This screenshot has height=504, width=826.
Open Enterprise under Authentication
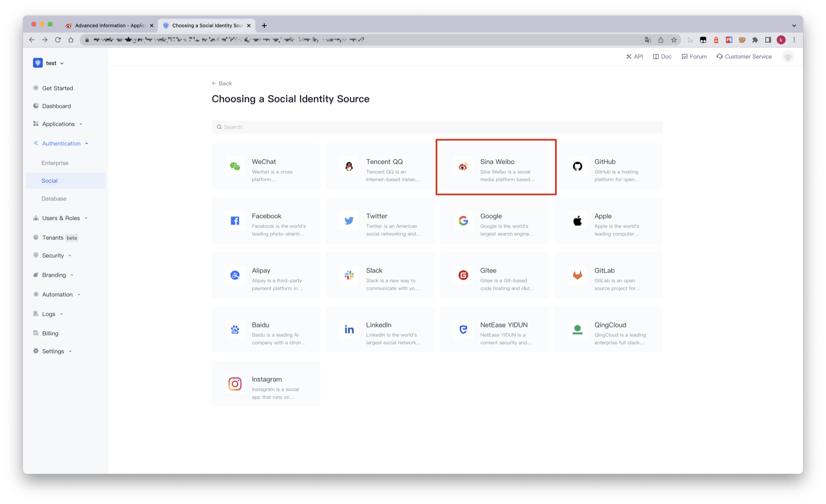pos(55,163)
